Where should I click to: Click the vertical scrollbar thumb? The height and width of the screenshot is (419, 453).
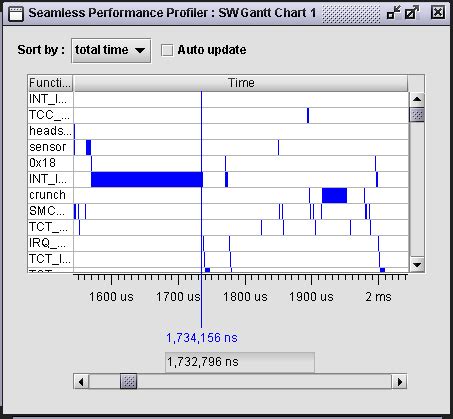(417, 115)
